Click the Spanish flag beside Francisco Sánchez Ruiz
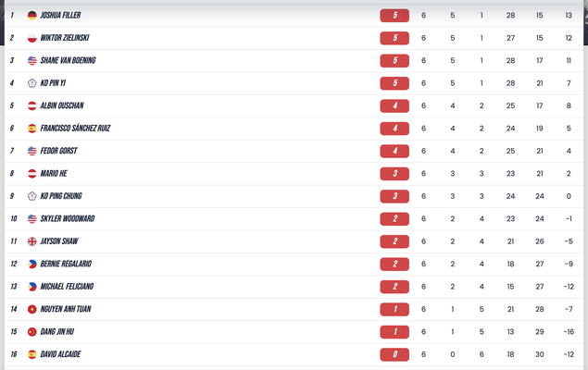This screenshot has height=370, width=588. coord(32,129)
